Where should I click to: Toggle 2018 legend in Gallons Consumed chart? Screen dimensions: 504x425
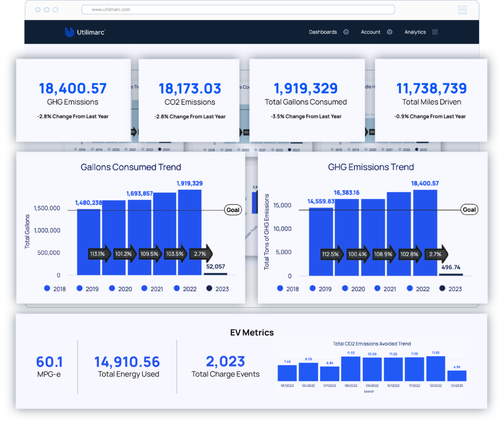55,289
